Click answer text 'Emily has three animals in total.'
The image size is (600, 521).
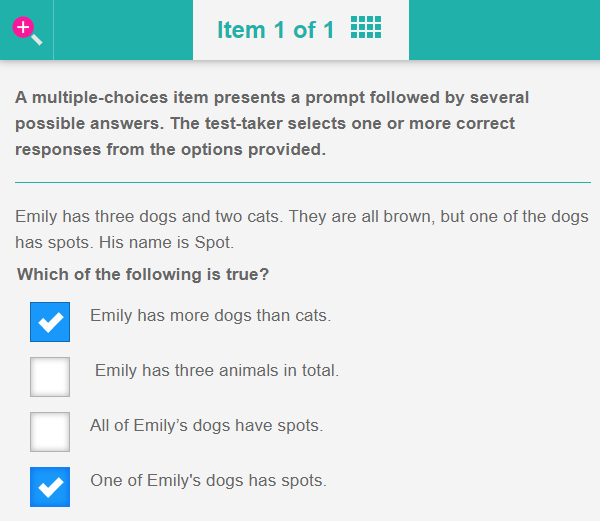217,370
